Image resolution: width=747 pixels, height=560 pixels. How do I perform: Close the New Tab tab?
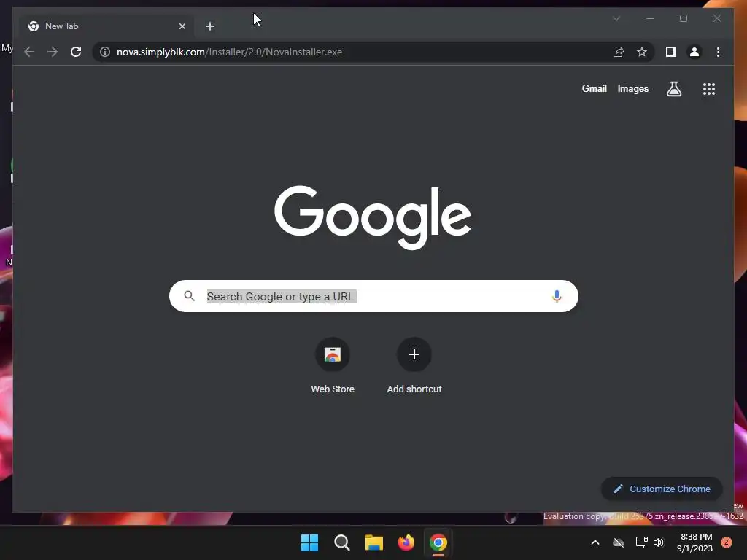click(x=182, y=26)
